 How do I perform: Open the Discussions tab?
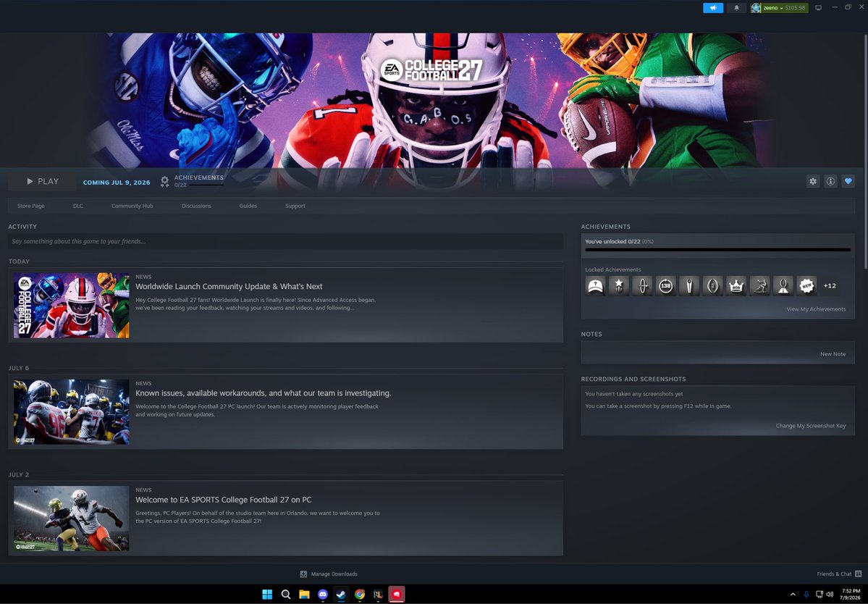(196, 206)
